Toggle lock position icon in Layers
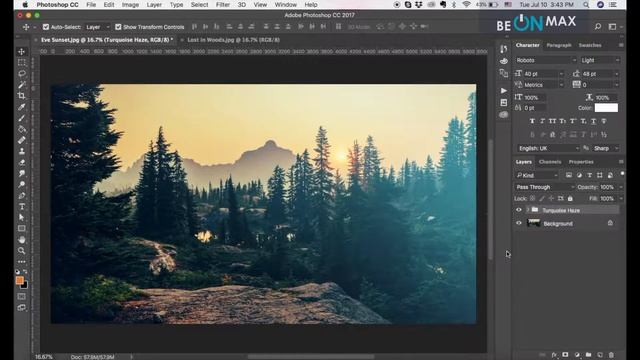Screen dimensions: 640x360 (551, 198)
